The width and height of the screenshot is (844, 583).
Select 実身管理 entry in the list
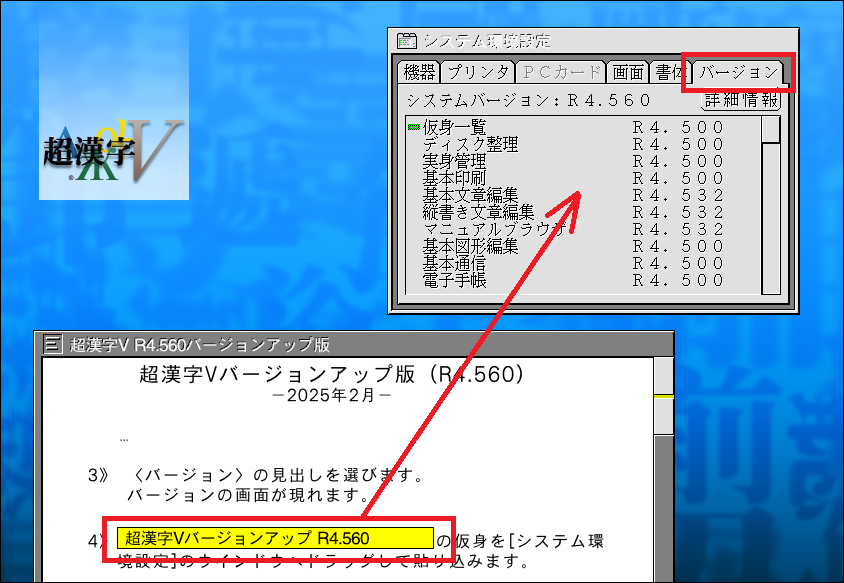[454, 161]
